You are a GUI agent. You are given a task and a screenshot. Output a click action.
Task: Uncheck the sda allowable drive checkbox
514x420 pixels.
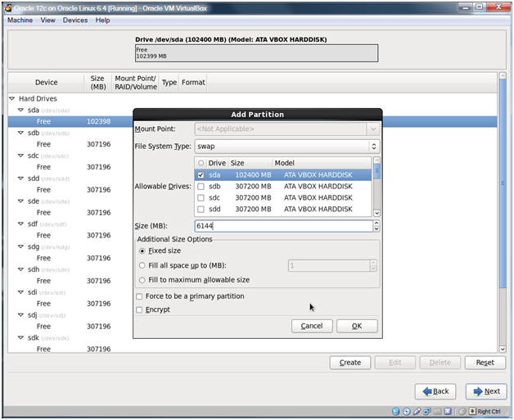tap(201, 174)
